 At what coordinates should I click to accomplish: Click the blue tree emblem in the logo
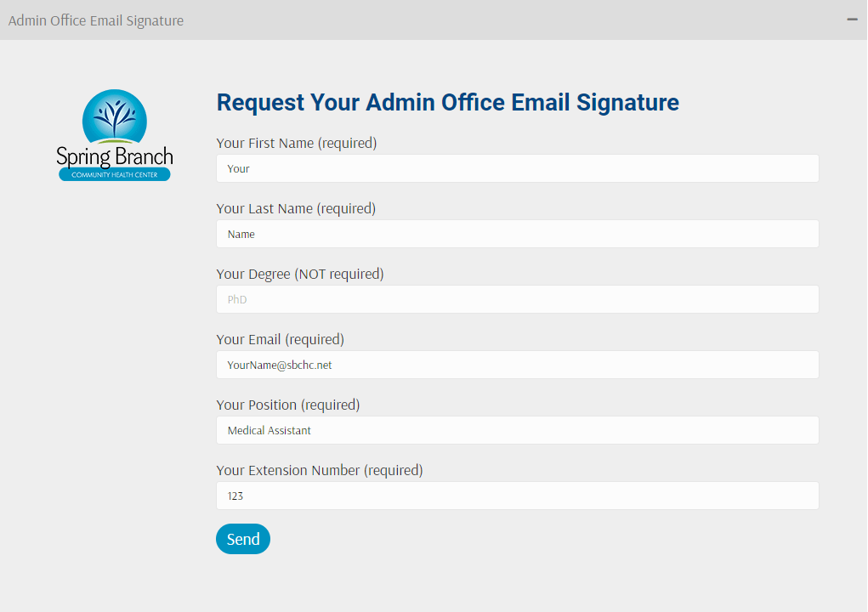click(115, 116)
